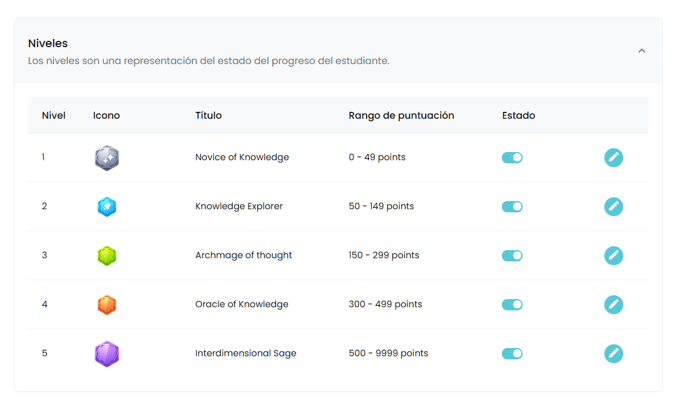The image size is (688, 404).
Task: Turn off the Oracle of Knowledge toggle
Action: click(x=512, y=304)
